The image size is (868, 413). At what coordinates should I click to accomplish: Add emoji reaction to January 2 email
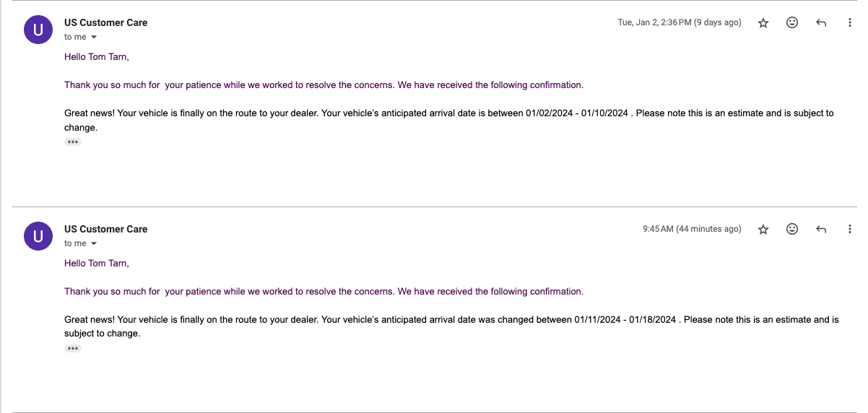[792, 23]
